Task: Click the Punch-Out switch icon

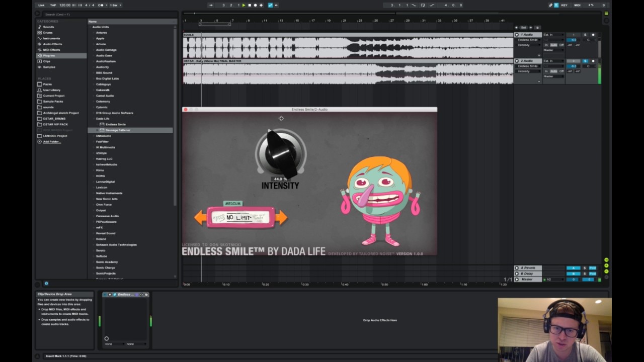Action: tap(431, 5)
